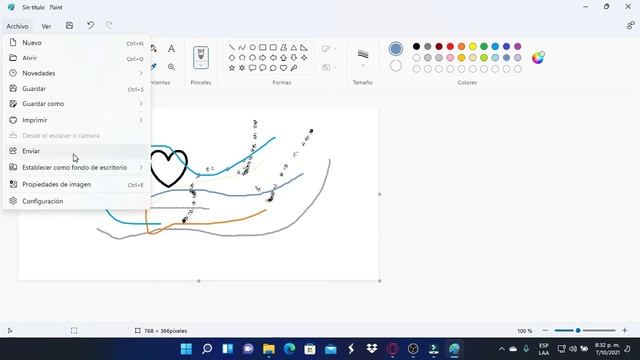The height and width of the screenshot is (360, 640).
Task: Choose the right triangle shape
Action: [304, 47]
